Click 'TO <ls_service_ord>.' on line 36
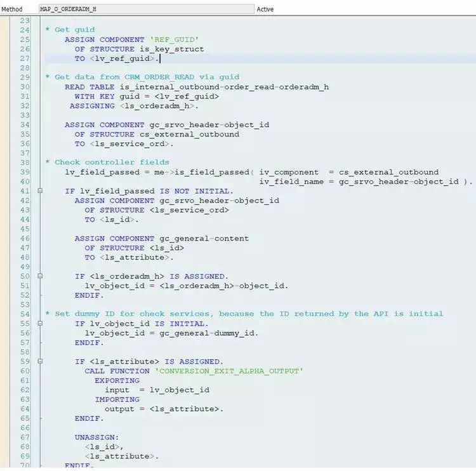 pyautogui.click(x=124, y=144)
